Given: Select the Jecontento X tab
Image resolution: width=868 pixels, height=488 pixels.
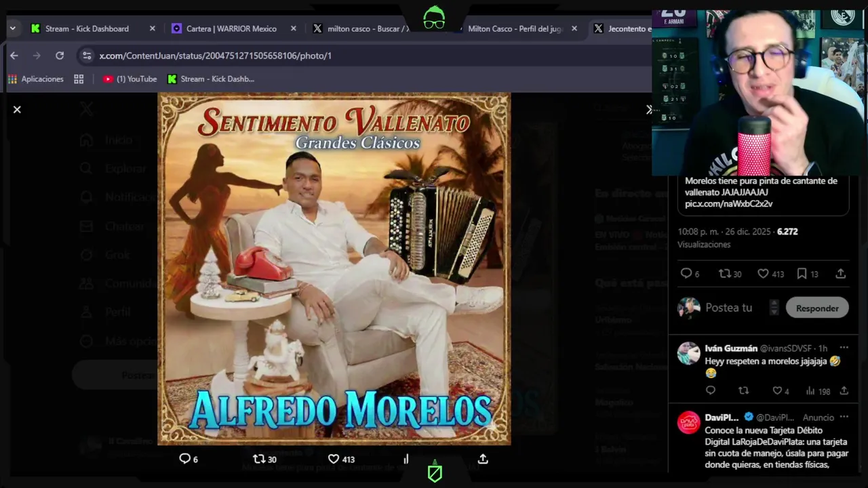Looking at the screenshot, I should (x=629, y=28).
